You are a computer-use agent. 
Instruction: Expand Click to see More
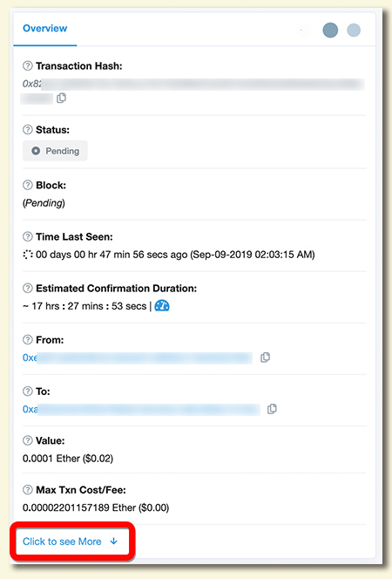click(x=70, y=542)
